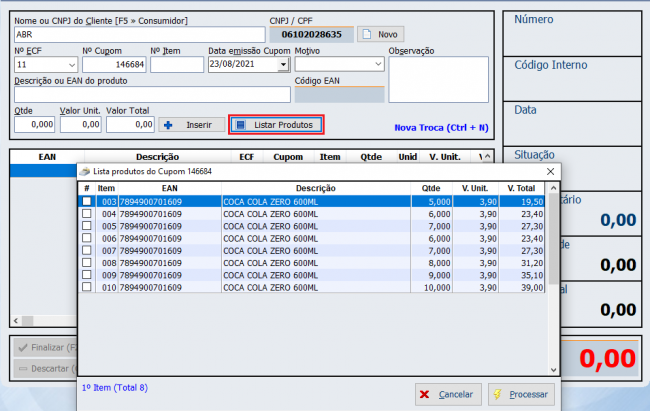Image resolution: width=650 pixels, height=411 pixels.
Task: Expand the Motivo dropdown
Action: tap(378, 64)
